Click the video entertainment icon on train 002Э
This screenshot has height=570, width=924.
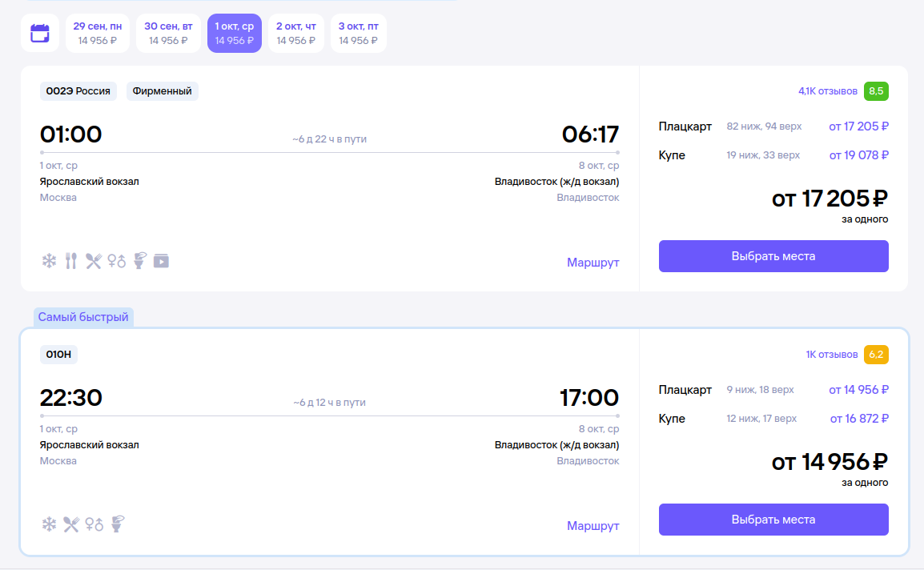click(x=161, y=260)
